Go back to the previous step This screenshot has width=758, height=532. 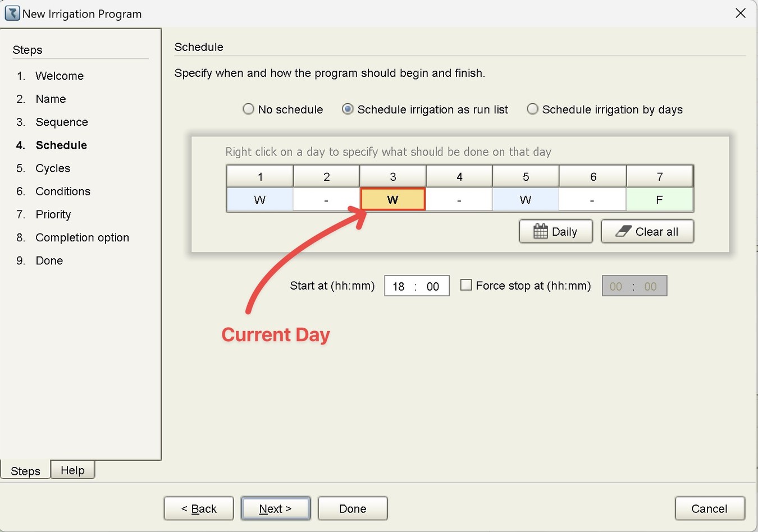[199, 508]
